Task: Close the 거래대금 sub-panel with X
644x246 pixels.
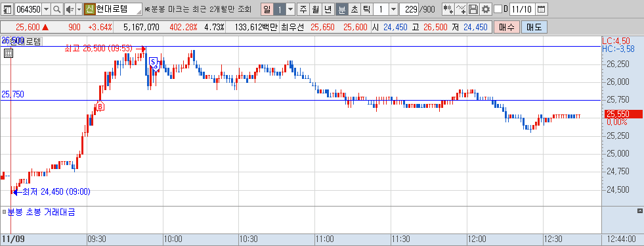Action: (x=639, y=211)
